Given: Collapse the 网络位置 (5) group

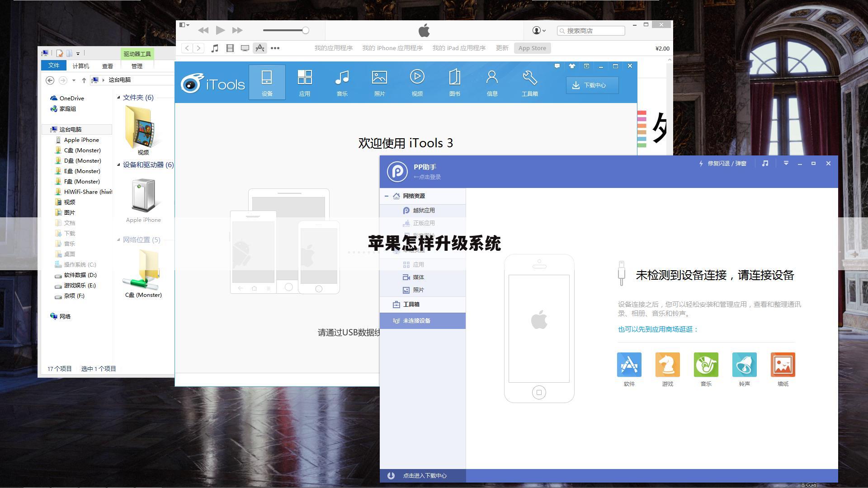Looking at the screenshot, I should 118,240.
